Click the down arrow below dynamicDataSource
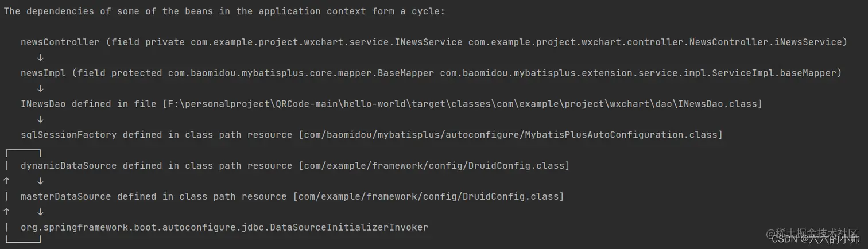The width and height of the screenshot is (868, 249). click(40, 181)
